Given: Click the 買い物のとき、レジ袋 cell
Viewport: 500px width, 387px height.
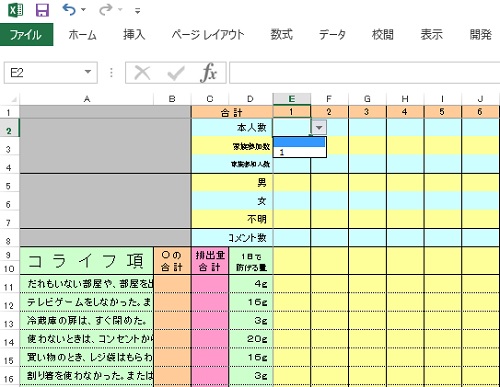Looking at the screenshot, I should click(87, 357).
